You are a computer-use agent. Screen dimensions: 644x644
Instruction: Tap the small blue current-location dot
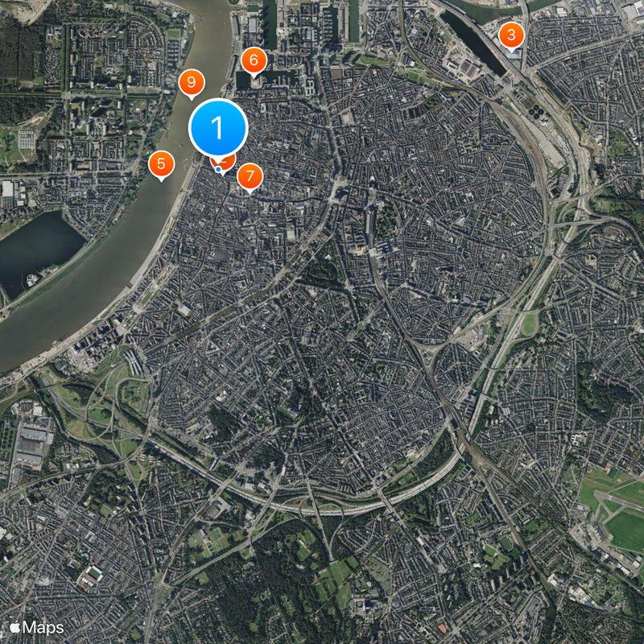(x=218, y=169)
